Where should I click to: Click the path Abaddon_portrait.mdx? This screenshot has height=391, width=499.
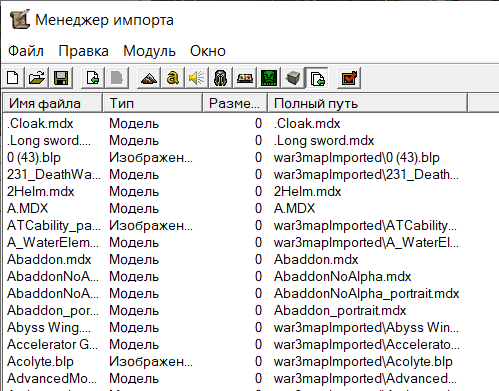[340, 311]
